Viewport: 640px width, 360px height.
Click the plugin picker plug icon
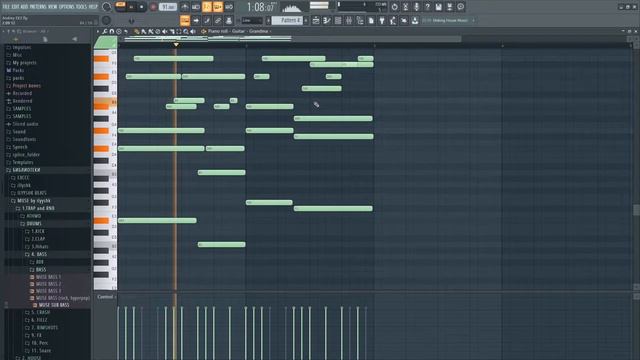tap(382, 20)
